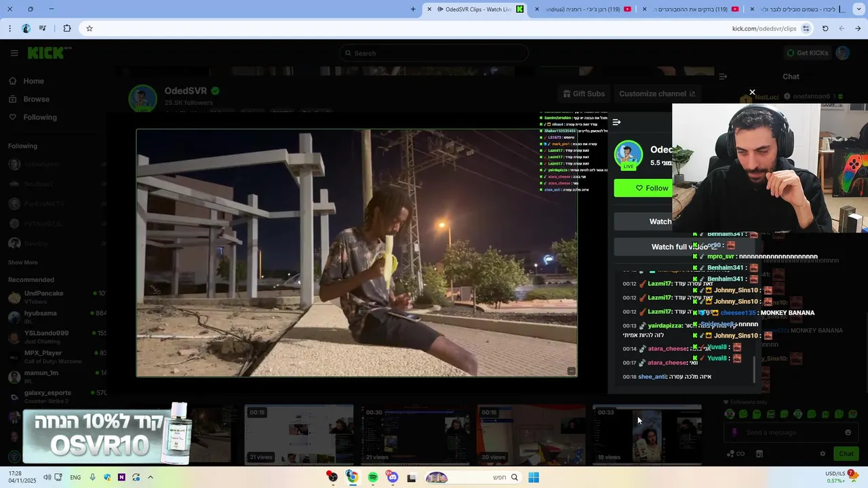The height and width of the screenshot is (488, 868).
Task: Open Customize channel link
Action: tap(657, 94)
